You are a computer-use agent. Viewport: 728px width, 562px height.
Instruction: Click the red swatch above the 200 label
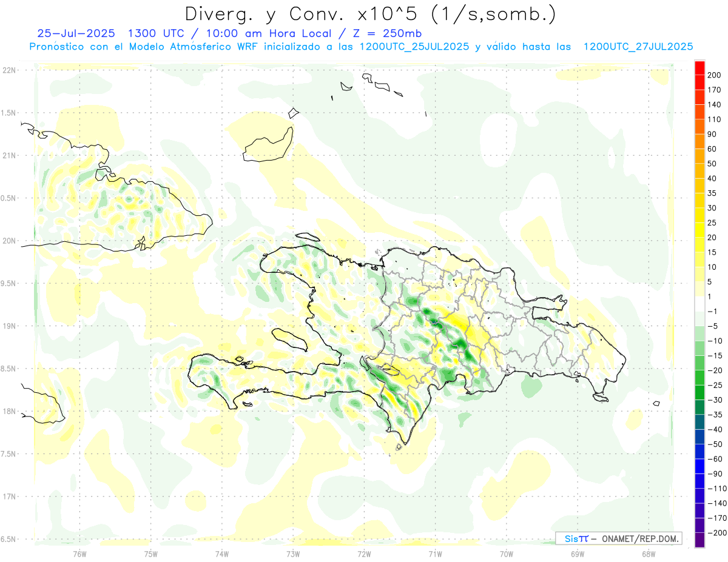[x=699, y=68]
